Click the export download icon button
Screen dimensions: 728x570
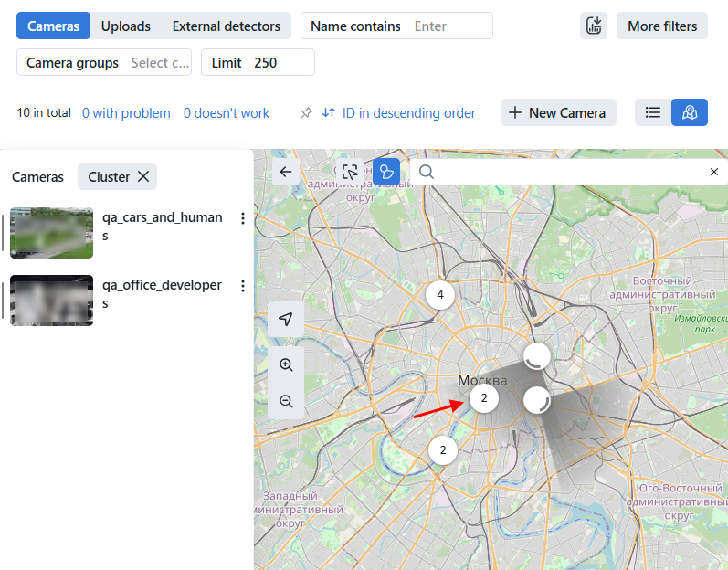[x=594, y=26]
